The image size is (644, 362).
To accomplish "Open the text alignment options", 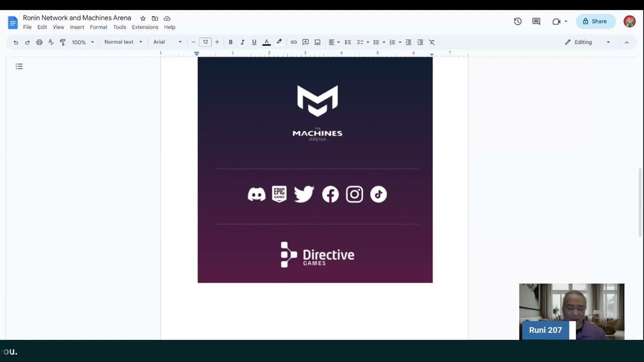I will pyautogui.click(x=334, y=42).
